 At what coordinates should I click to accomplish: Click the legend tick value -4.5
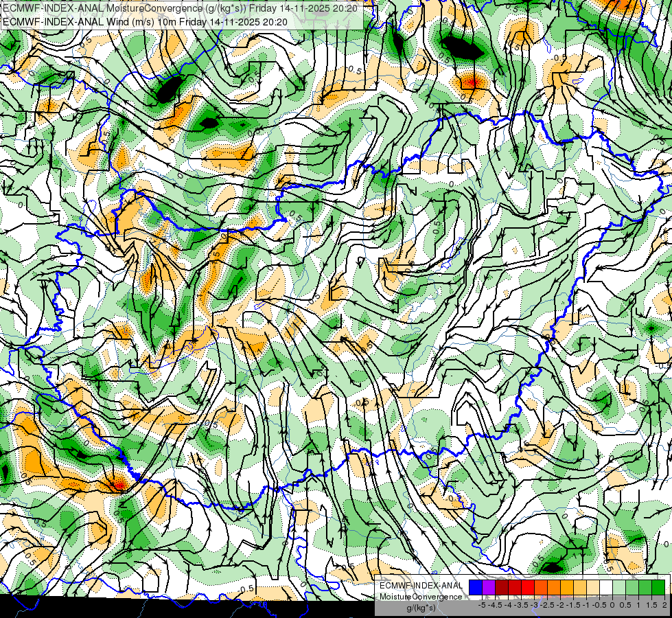tap(495, 605)
